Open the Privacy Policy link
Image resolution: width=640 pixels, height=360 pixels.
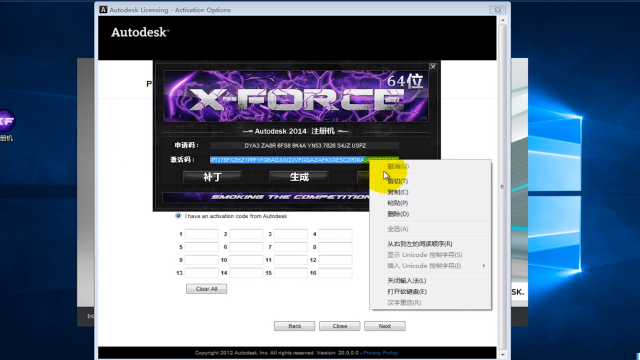point(380,353)
